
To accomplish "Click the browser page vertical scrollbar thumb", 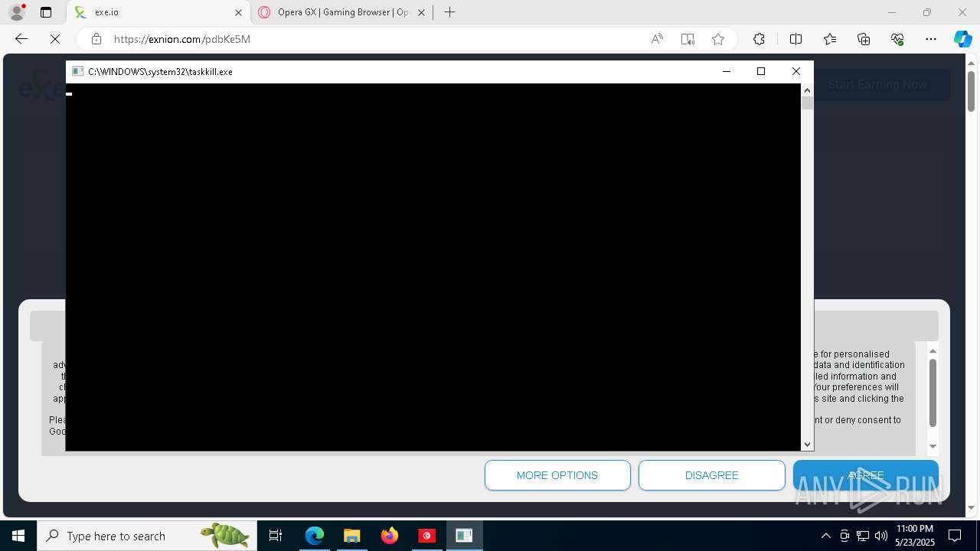I will tap(971, 92).
